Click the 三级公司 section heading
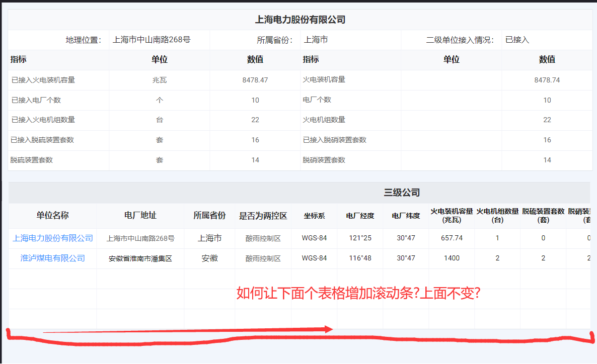Viewport: 597px width, 364px height. [x=402, y=193]
